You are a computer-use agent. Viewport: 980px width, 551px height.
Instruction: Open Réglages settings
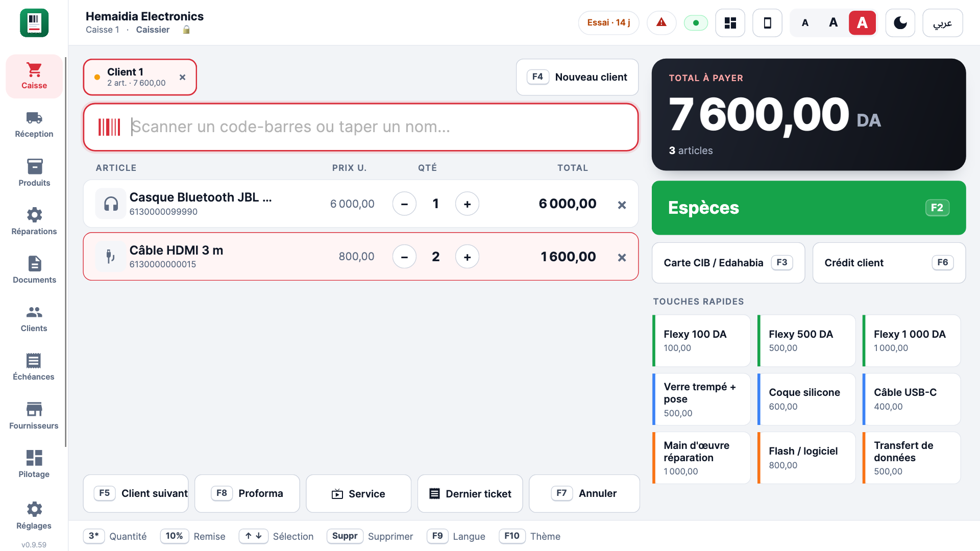click(34, 516)
